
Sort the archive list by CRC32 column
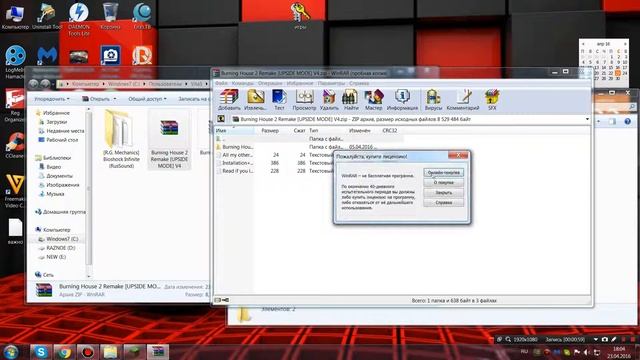point(390,131)
